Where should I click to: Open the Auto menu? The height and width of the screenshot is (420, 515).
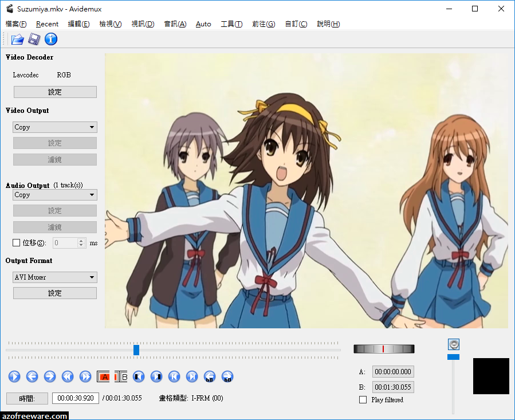[203, 24]
